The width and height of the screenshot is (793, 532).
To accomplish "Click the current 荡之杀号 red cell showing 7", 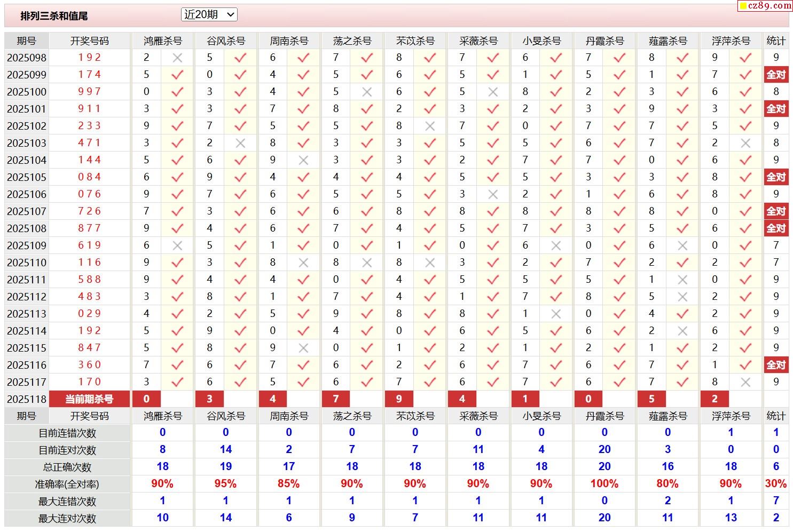I will [x=336, y=399].
